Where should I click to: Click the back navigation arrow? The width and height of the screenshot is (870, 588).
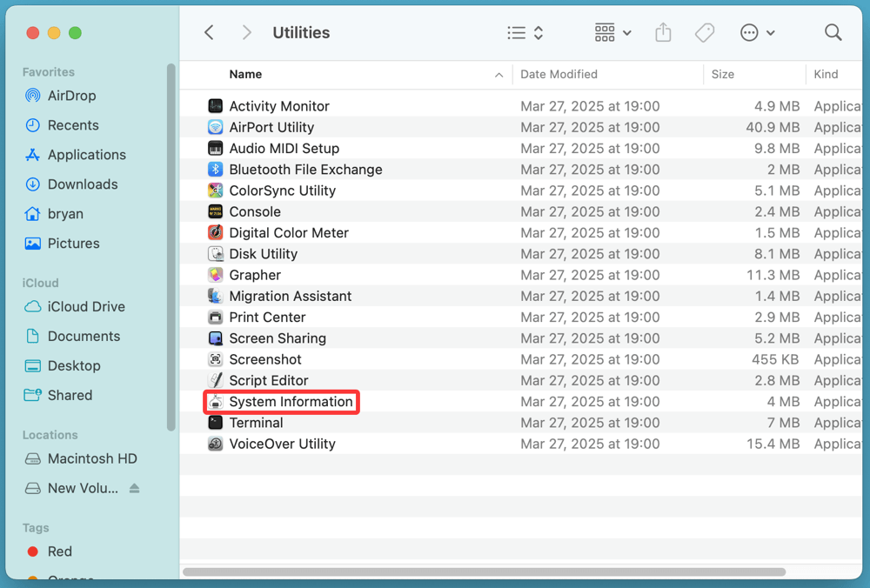pyautogui.click(x=209, y=32)
